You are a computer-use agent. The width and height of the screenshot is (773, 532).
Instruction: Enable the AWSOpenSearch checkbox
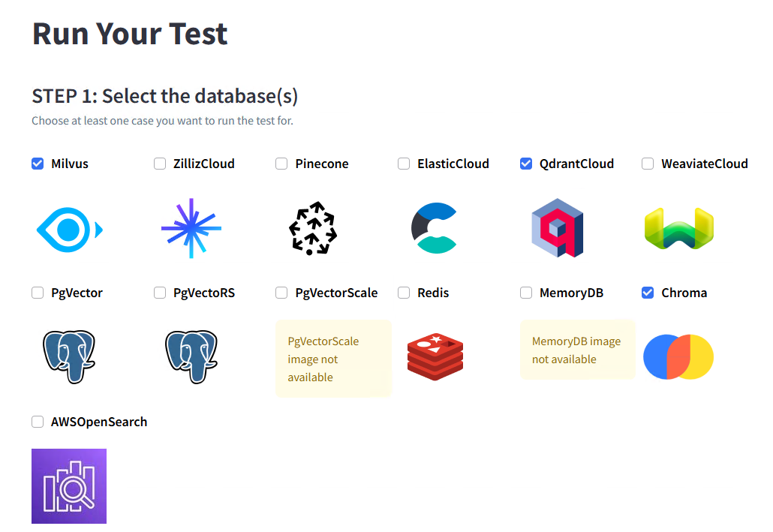[38, 422]
